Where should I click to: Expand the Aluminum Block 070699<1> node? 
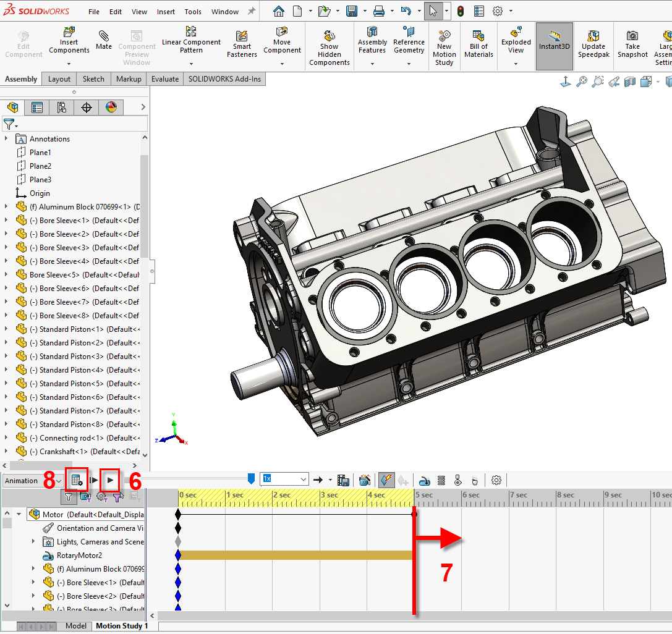[6, 206]
